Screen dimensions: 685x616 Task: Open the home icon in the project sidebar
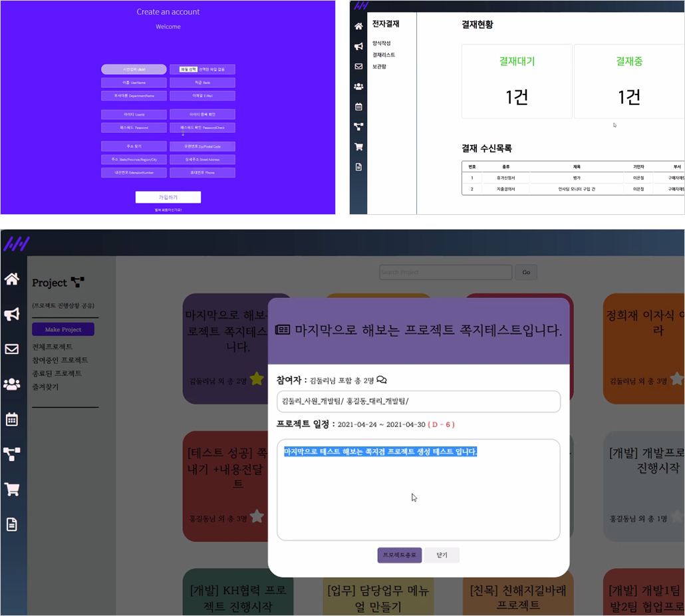point(12,279)
